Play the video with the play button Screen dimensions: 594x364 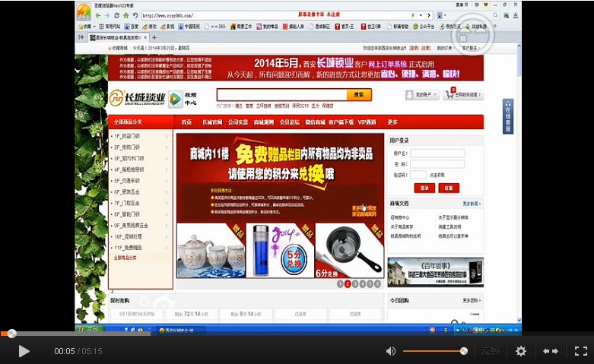click(x=24, y=351)
